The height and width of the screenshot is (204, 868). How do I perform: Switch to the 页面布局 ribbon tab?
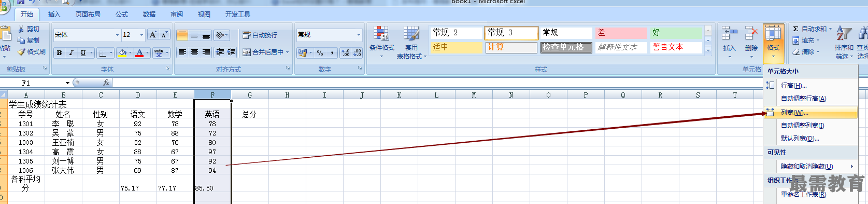pyautogui.click(x=88, y=15)
